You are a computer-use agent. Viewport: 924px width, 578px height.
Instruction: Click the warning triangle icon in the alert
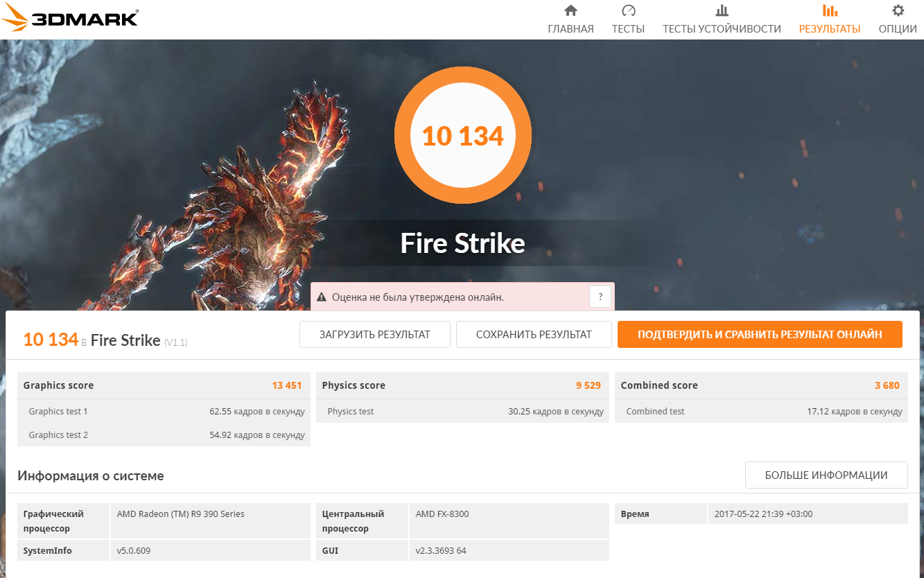point(322,297)
